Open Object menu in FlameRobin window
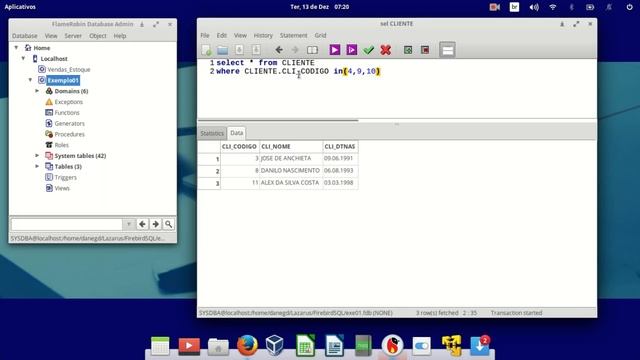The image size is (640, 360). (98, 36)
